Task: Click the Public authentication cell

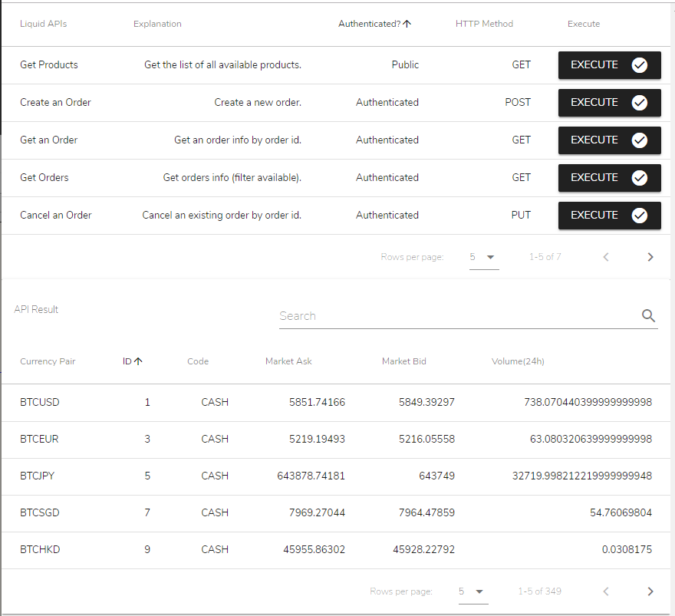Action: (405, 65)
